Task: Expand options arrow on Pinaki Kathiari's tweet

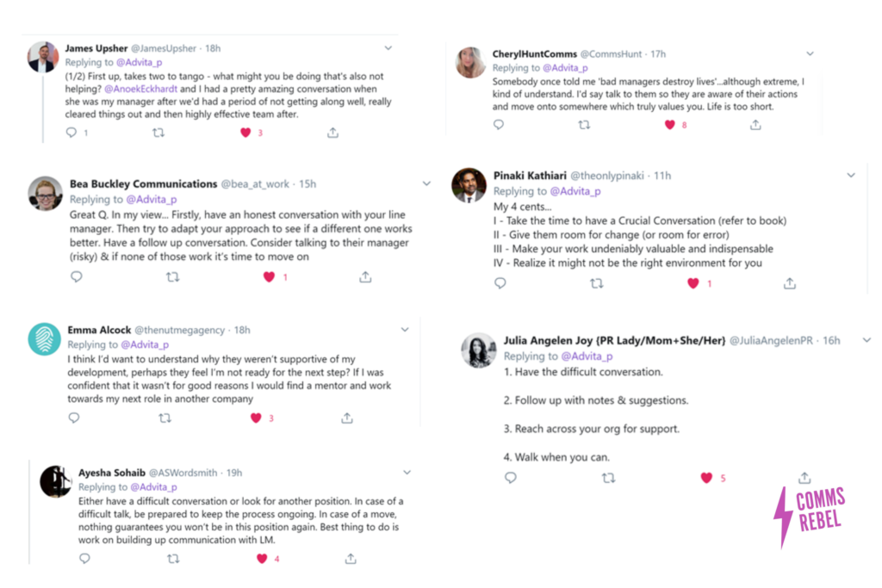Action: tap(851, 176)
